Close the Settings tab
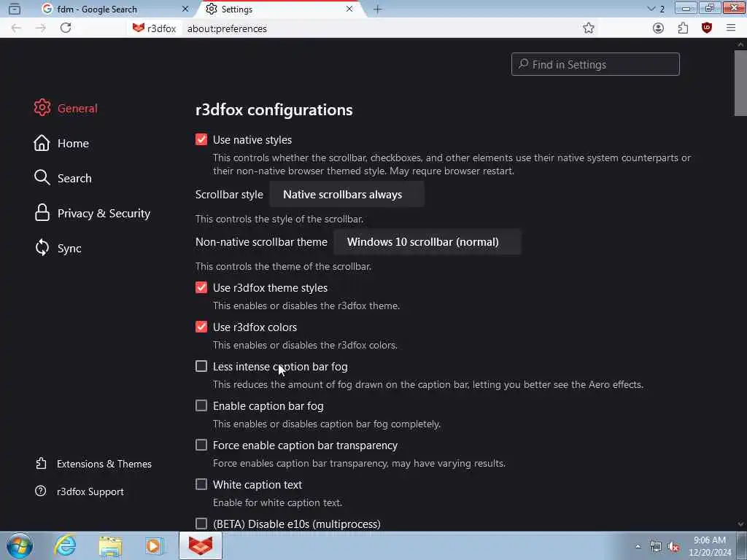The height and width of the screenshot is (560, 747). click(349, 9)
